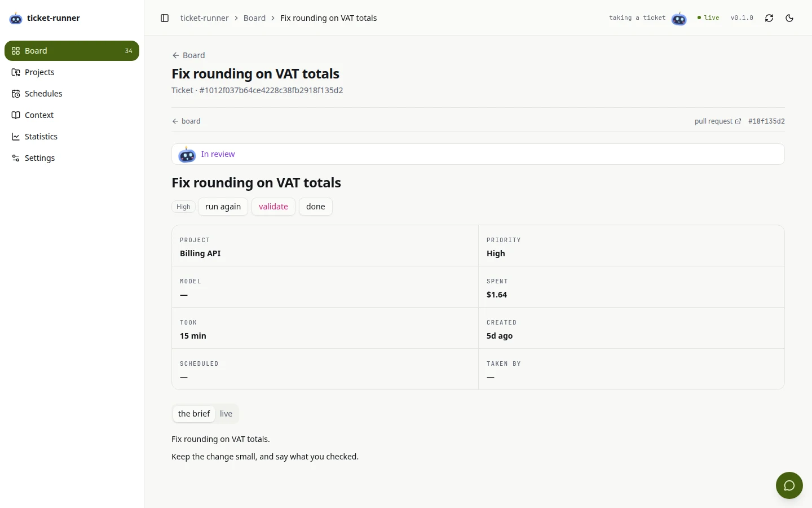Open Projects in the sidebar

pyautogui.click(x=72, y=72)
